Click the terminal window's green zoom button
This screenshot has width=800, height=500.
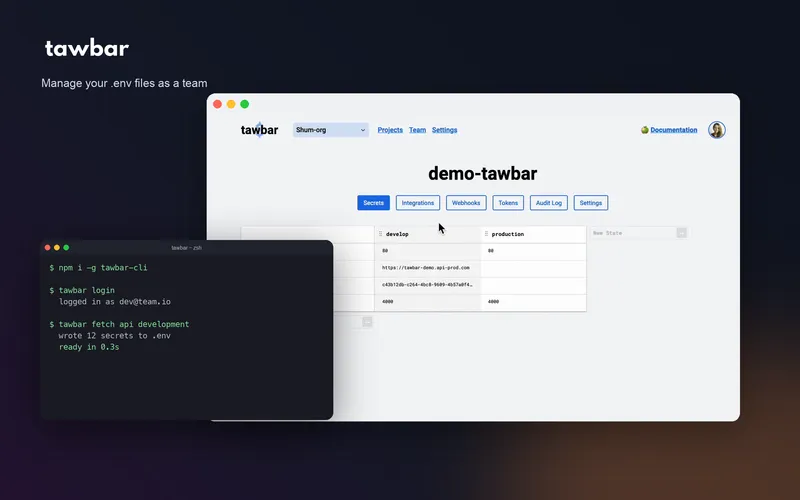tap(67, 247)
